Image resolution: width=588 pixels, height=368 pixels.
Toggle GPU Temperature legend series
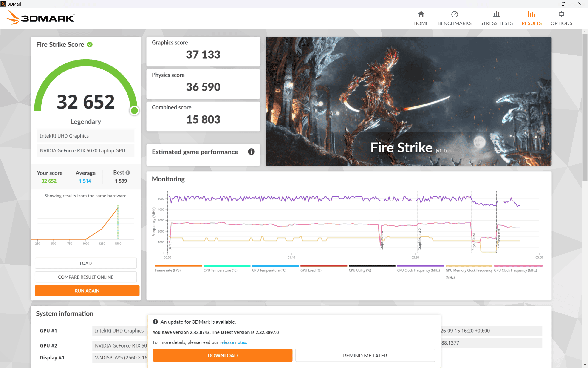pos(275,268)
